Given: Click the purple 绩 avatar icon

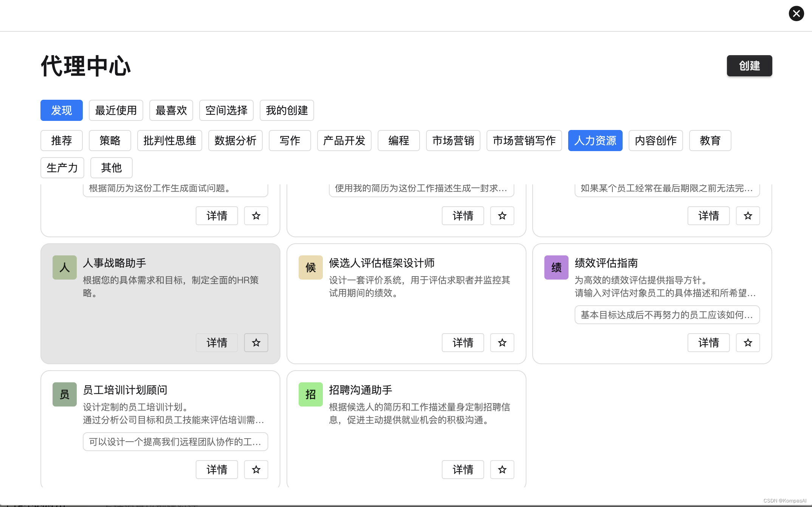Looking at the screenshot, I should (x=556, y=267).
